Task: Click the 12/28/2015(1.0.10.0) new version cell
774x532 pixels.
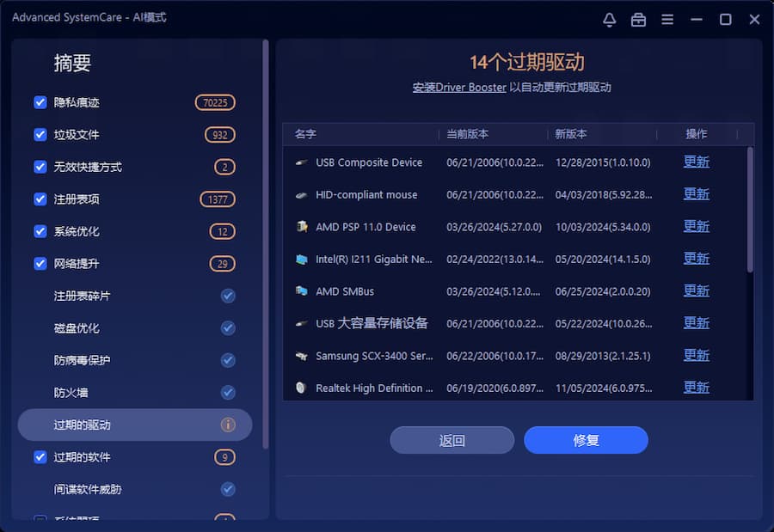Action: [603, 162]
